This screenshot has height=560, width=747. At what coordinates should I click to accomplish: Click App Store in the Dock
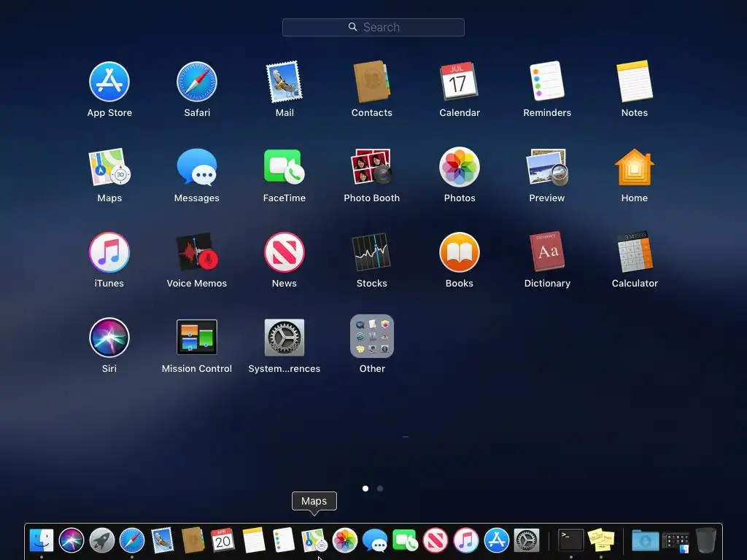click(496, 540)
